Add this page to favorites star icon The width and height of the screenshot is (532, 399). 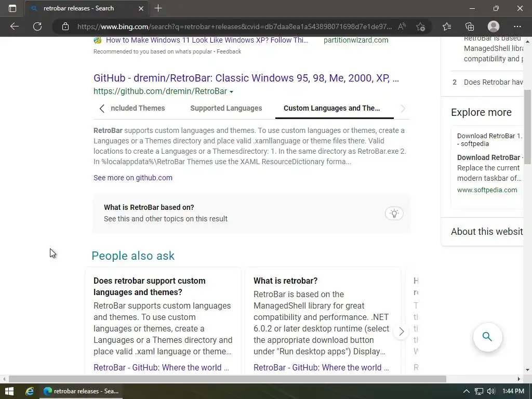[x=421, y=26]
